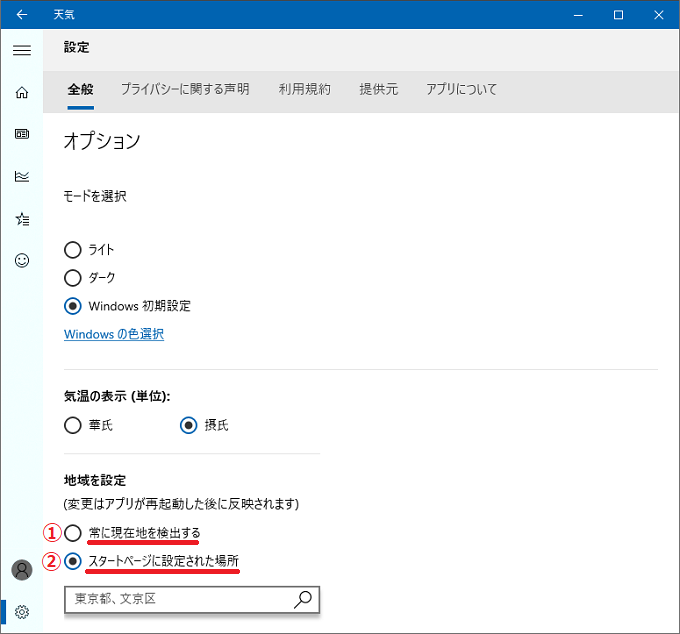Click the 東京都、文京区 location input field

coord(192,600)
